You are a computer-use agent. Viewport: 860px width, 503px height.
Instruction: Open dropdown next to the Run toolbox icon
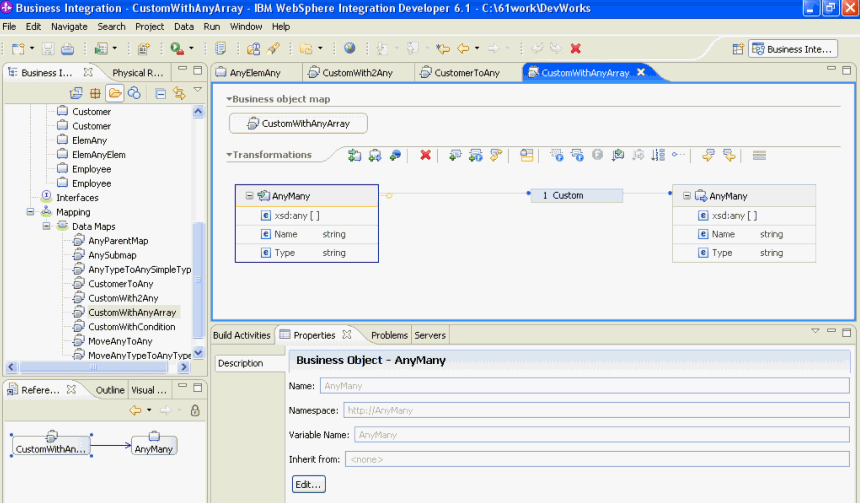click(x=191, y=48)
